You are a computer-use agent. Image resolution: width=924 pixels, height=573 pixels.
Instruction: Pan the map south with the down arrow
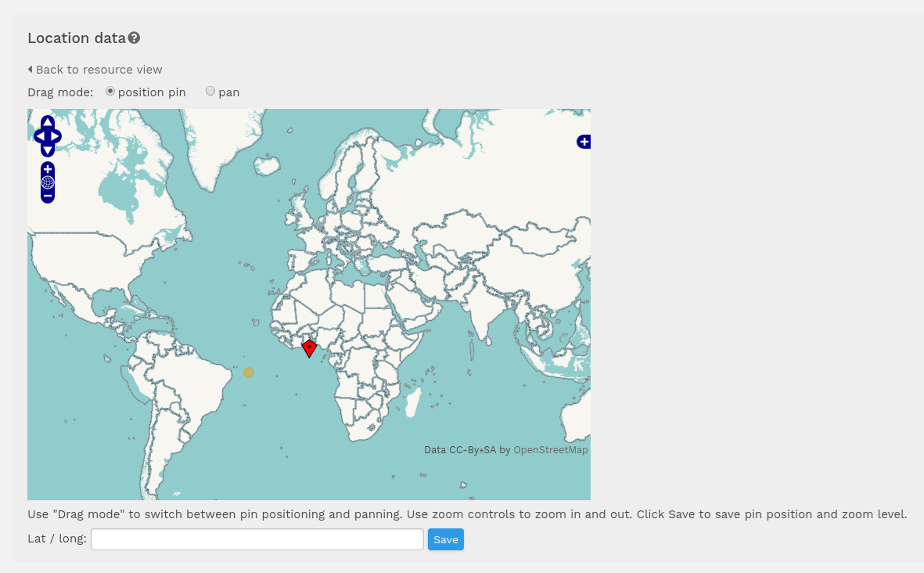tap(48, 150)
